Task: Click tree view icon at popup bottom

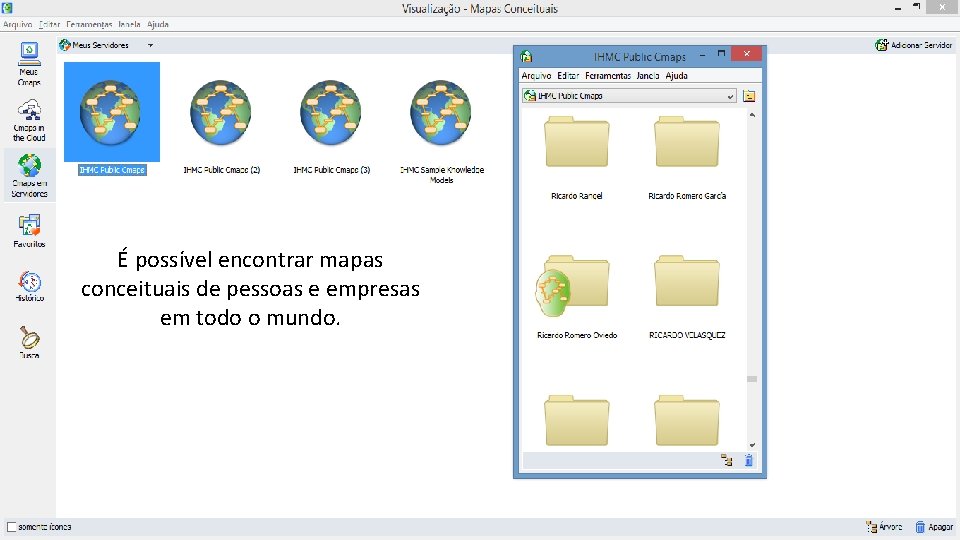Action: click(727, 460)
